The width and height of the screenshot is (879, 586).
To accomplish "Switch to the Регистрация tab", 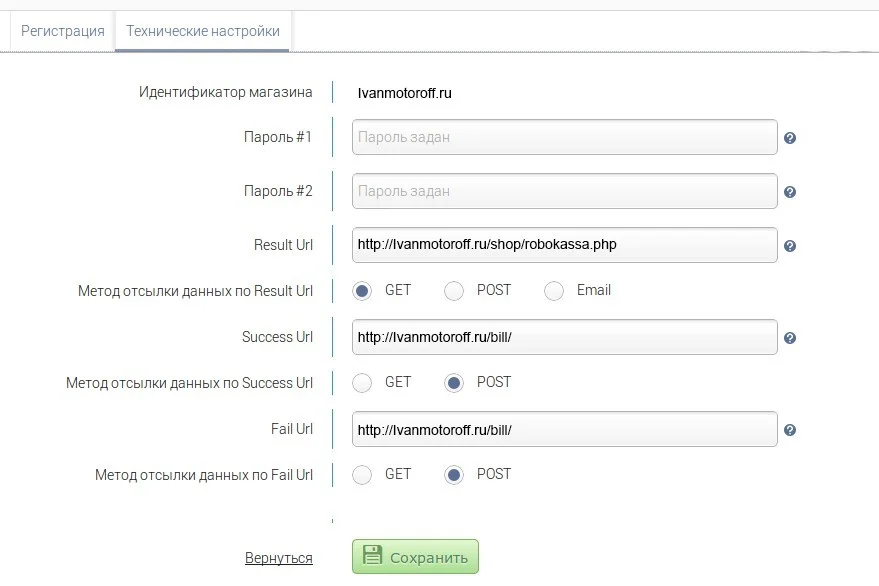I will click(x=63, y=31).
